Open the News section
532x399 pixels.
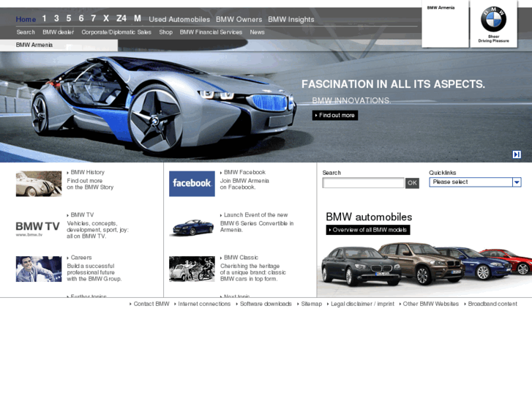point(257,32)
